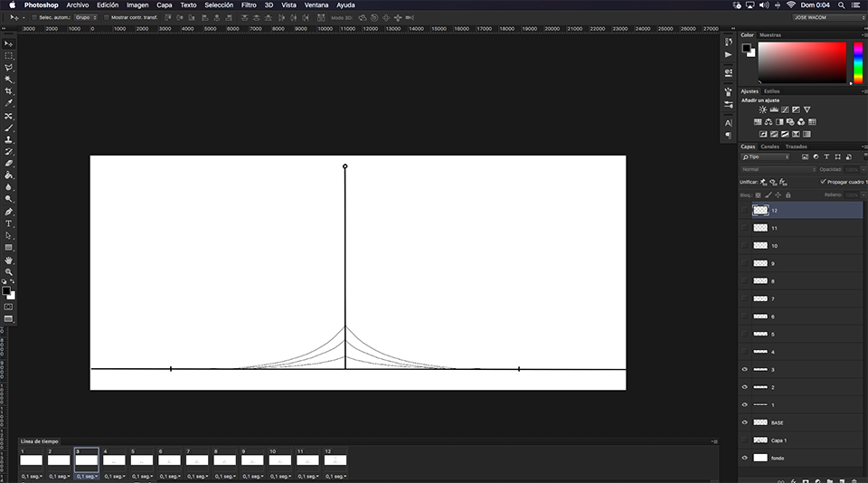
Task: Enable the Selec. autom. checkbox
Action: [34, 18]
